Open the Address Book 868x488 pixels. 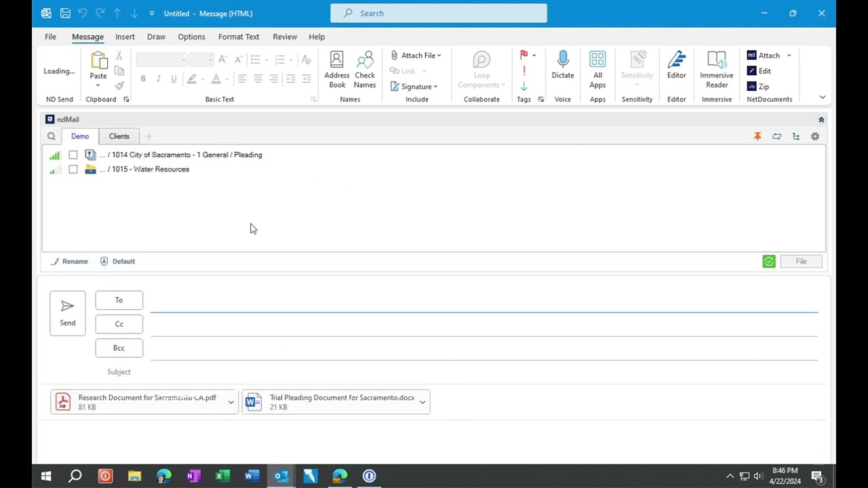pos(336,70)
